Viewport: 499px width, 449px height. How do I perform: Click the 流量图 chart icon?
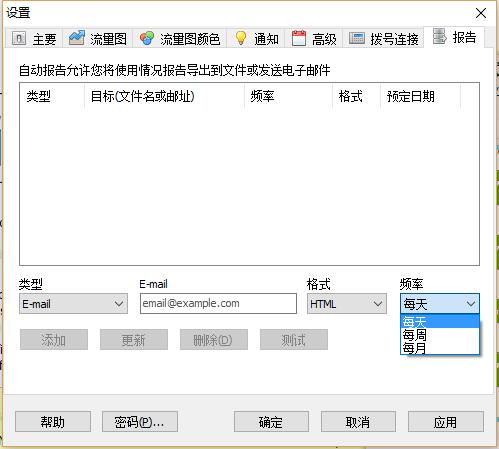click(77, 38)
